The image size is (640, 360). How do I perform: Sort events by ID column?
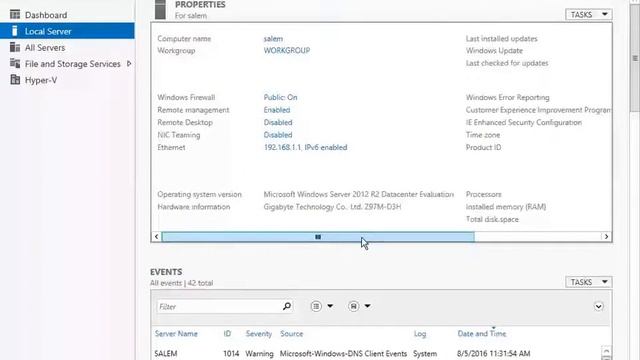(x=227, y=334)
